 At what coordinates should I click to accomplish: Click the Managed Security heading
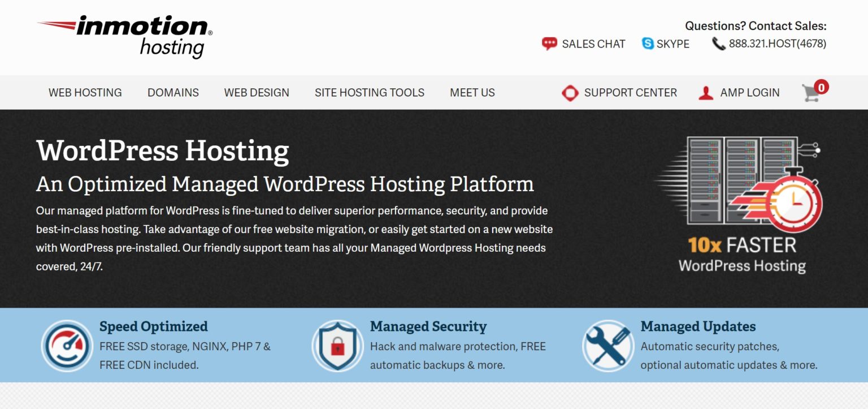[428, 326]
